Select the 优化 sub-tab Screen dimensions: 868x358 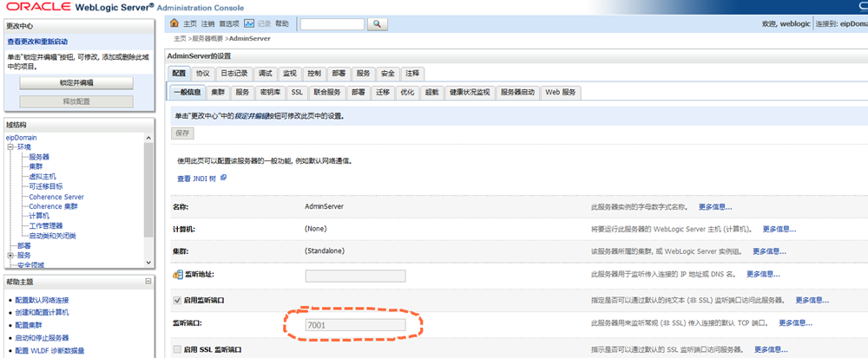pyautogui.click(x=407, y=92)
